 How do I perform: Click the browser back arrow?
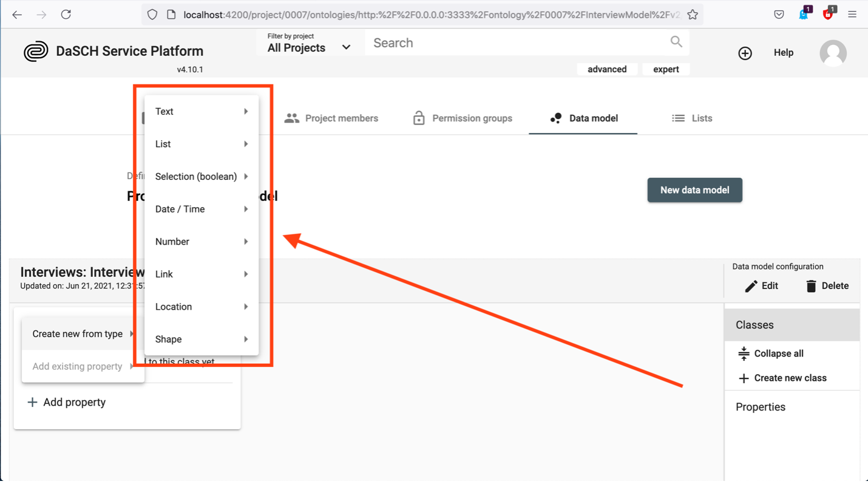(x=17, y=15)
